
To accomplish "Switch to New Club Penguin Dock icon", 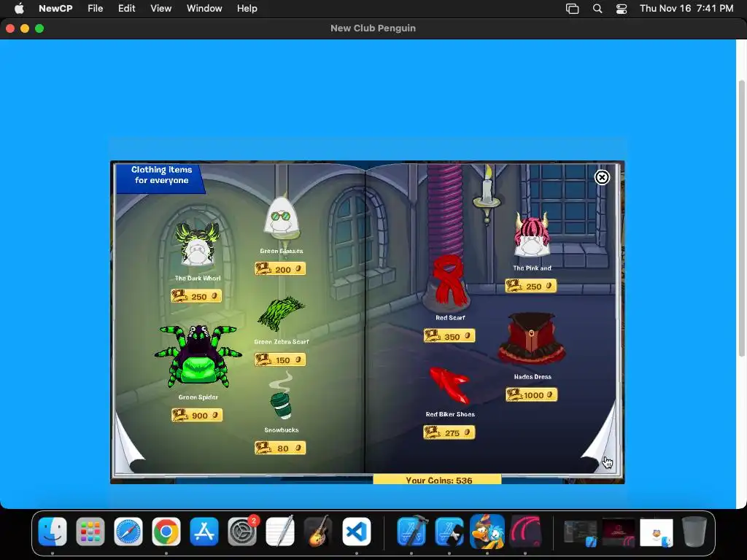I will tap(487, 531).
